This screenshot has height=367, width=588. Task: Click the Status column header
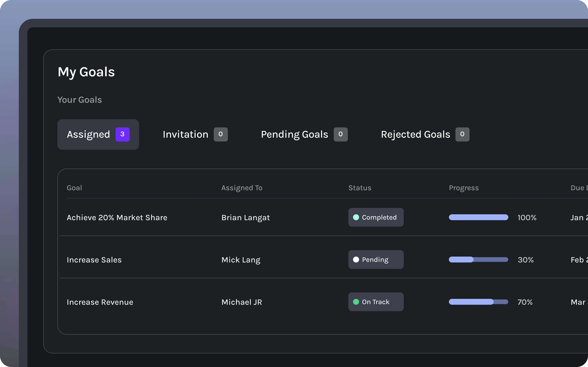point(360,188)
